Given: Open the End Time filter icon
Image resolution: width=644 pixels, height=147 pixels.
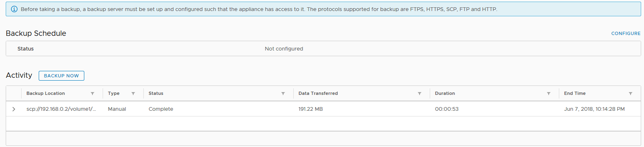Looking at the screenshot, I should point(631,94).
